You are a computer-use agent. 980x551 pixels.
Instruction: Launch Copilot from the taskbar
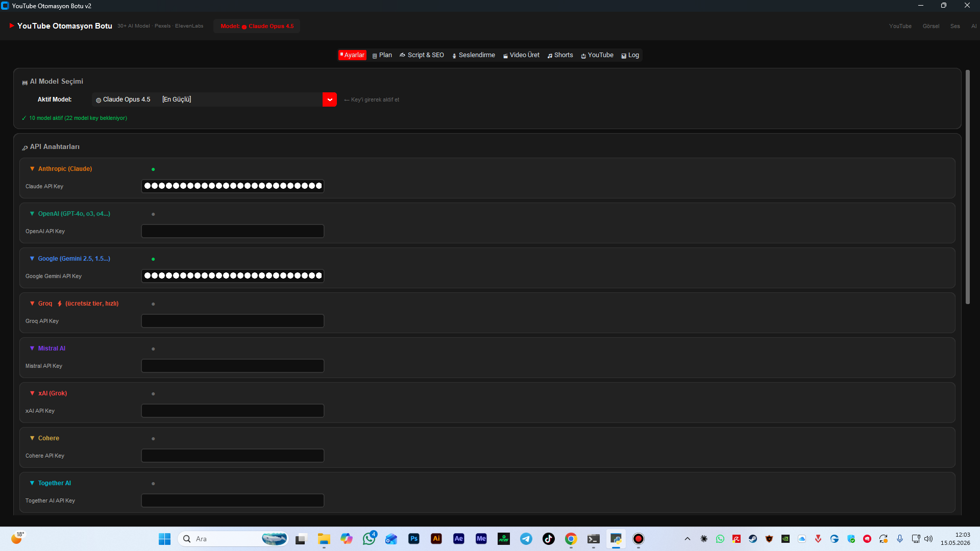(x=347, y=539)
